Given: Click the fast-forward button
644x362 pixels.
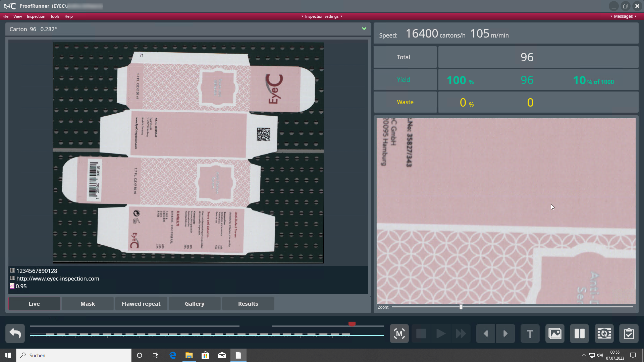Looking at the screenshot, I should click(461, 334).
